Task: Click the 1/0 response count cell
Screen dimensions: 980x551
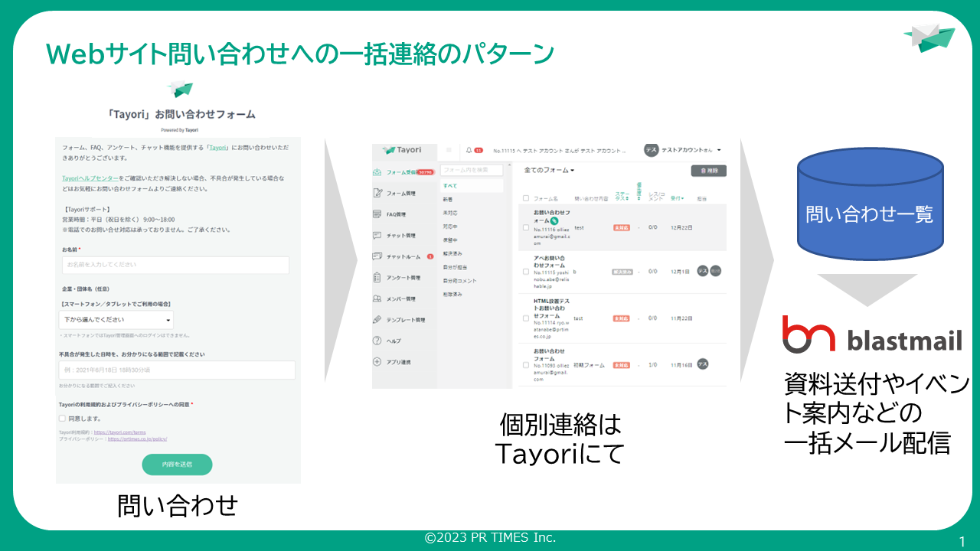Action: click(653, 365)
